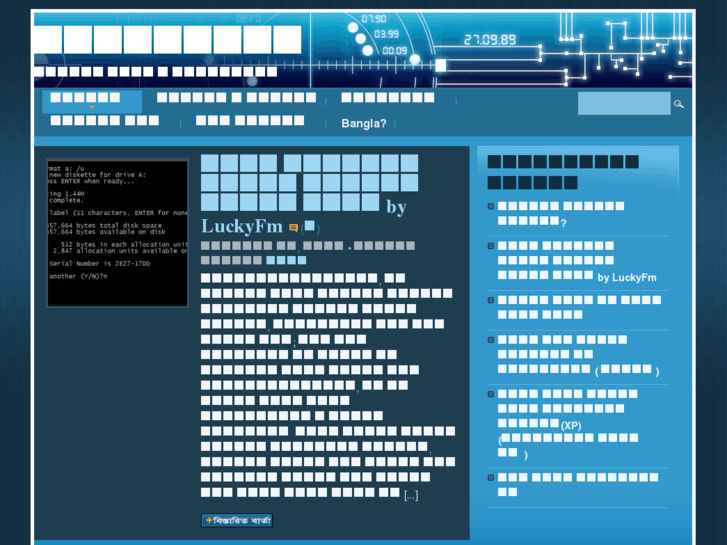Click the magnifier search icon
727x545 pixels.
pyautogui.click(x=678, y=104)
